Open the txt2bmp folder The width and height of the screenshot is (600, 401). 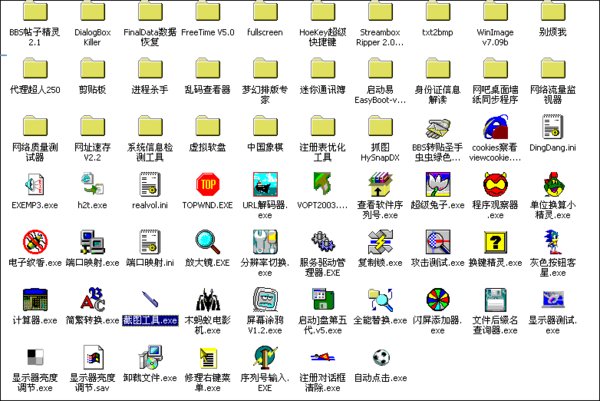[x=438, y=11]
